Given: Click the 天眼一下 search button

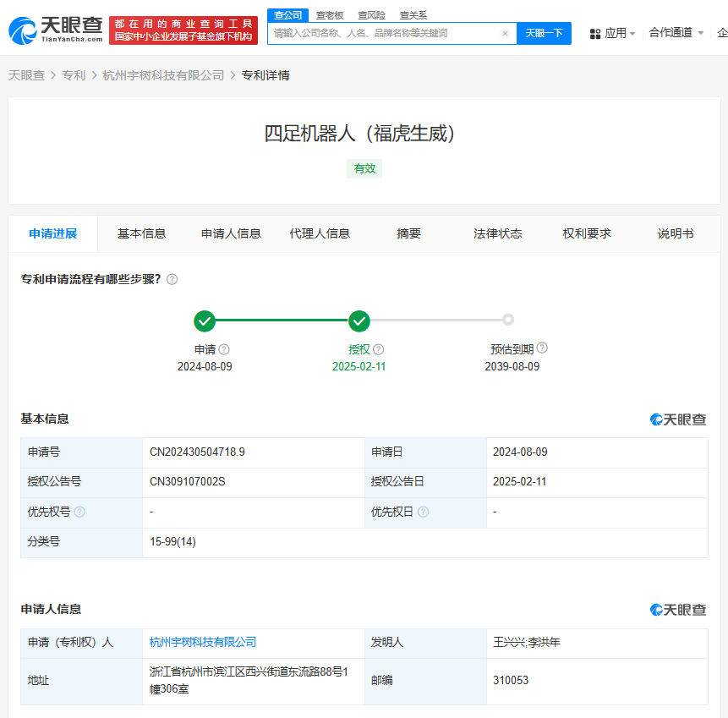Looking at the screenshot, I should [544, 33].
